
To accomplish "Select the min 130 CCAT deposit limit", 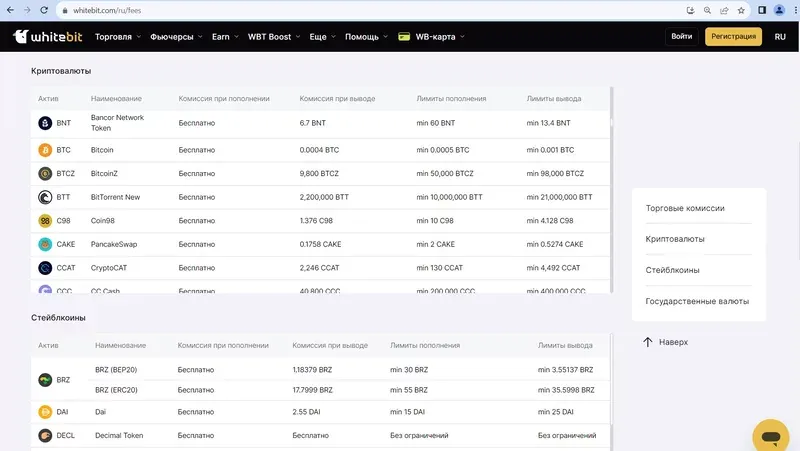I will point(439,267).
